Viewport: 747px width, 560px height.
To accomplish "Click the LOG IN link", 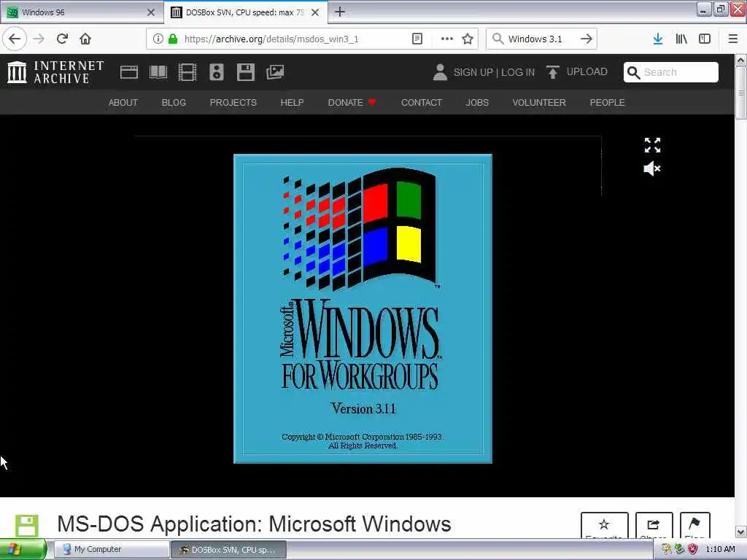I will [x=518, y=72].
